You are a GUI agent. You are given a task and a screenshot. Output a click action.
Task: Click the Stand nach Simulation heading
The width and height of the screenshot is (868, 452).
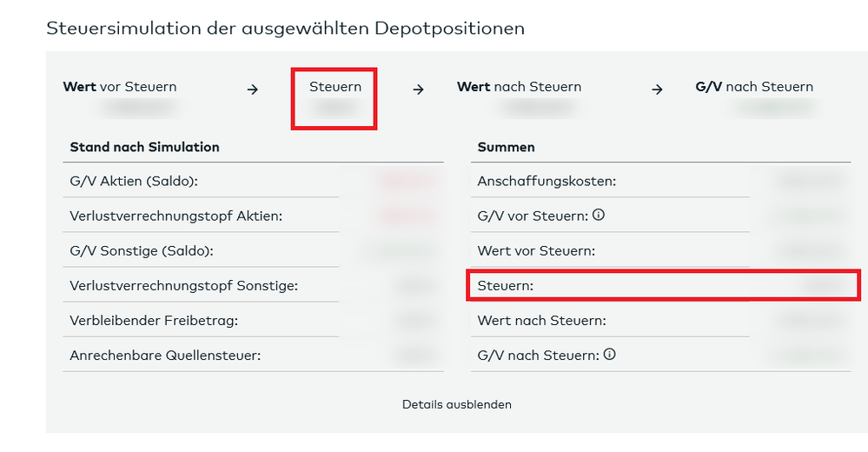[144, 147]
